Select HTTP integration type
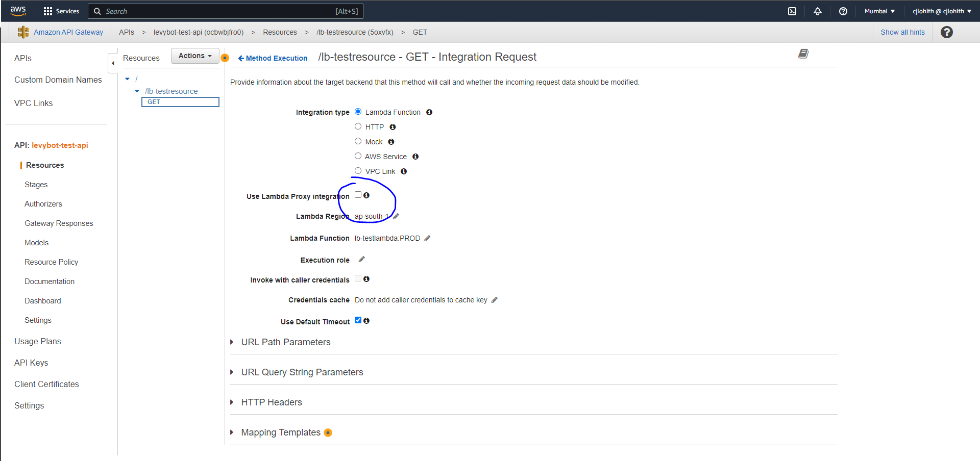Screen dimensions: 980x461 click(x=358, y=126)
